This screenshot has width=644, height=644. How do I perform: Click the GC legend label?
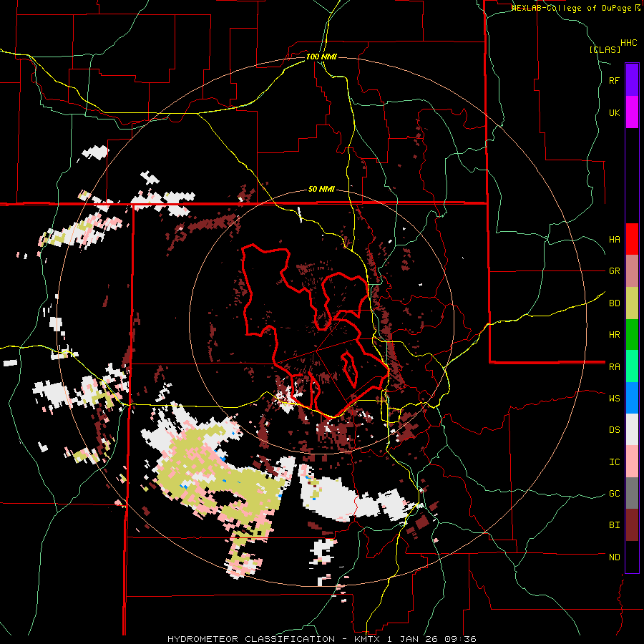614,494
